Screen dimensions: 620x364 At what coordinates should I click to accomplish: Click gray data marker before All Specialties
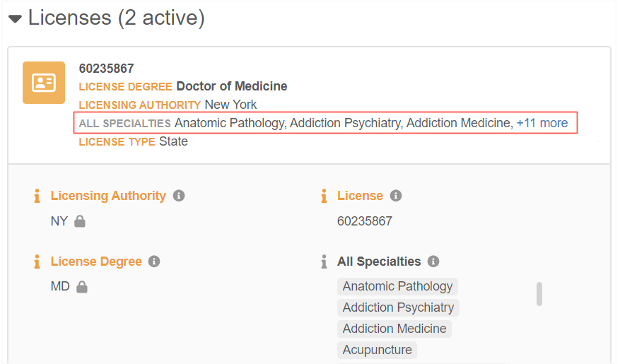tap(324, 262)
